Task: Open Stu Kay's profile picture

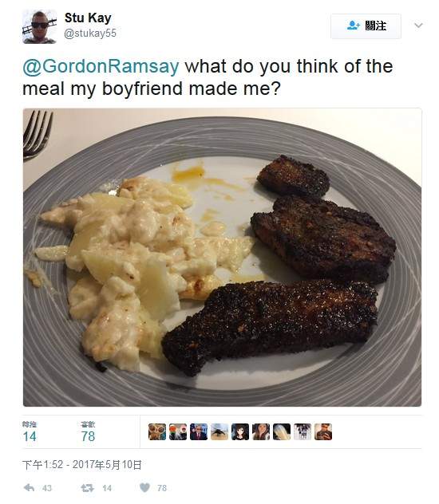Action: tap(39, 26)
